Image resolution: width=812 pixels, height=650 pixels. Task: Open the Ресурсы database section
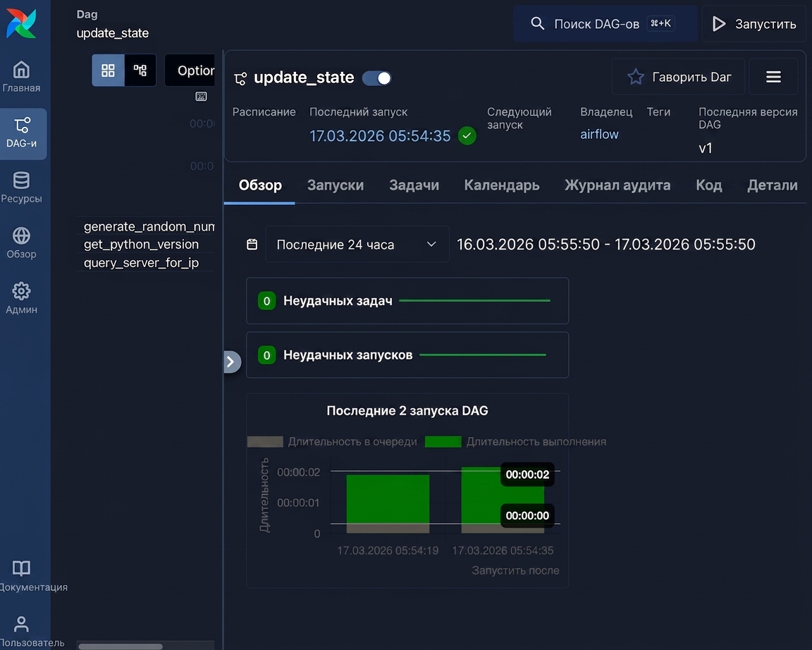point(21,188)
